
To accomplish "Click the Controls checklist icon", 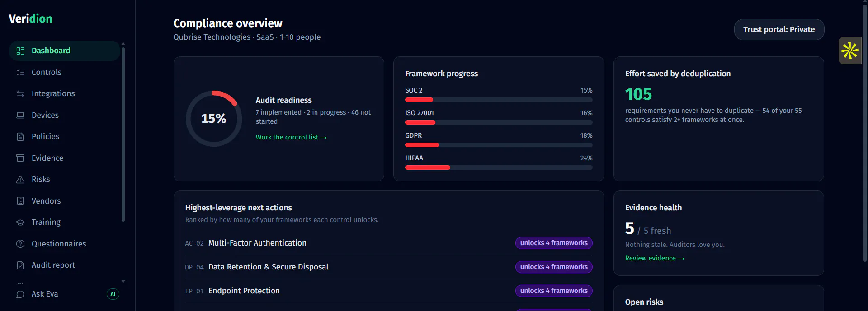I will click(x=20, y=72).
